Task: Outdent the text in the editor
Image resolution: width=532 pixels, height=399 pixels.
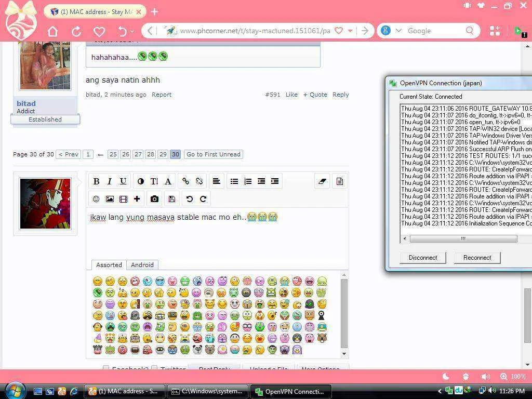Action: coord(261,181)
